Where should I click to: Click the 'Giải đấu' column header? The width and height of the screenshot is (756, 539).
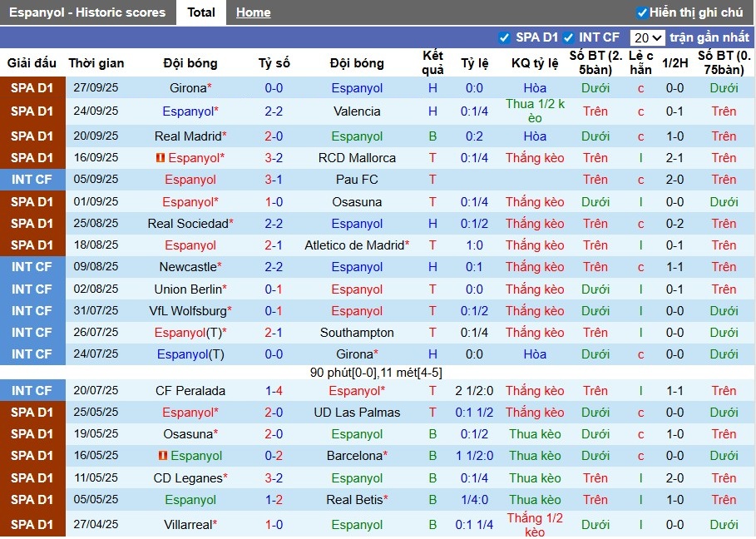32,62
